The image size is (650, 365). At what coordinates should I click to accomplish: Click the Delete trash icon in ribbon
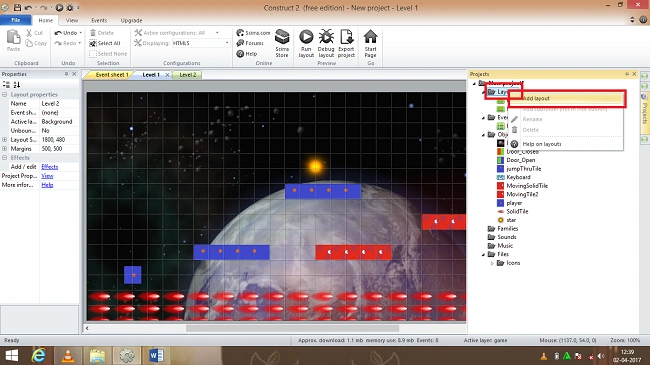pos(93,33)
